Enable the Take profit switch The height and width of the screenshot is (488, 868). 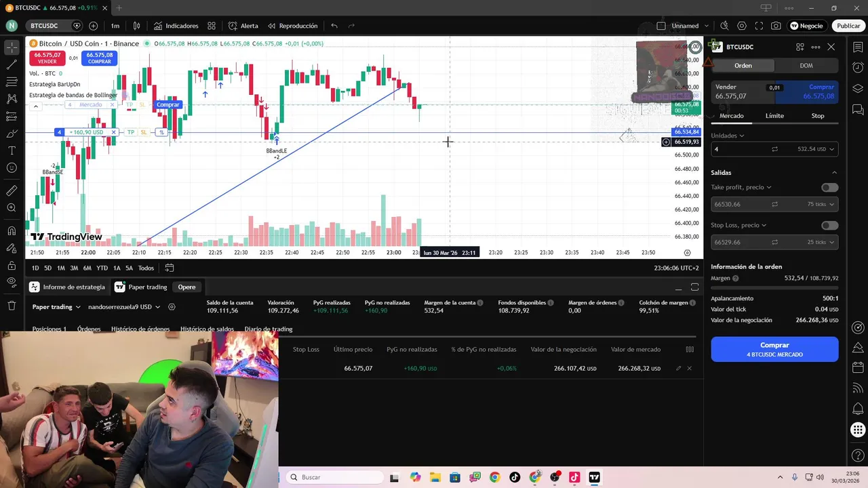click(829, 187)
